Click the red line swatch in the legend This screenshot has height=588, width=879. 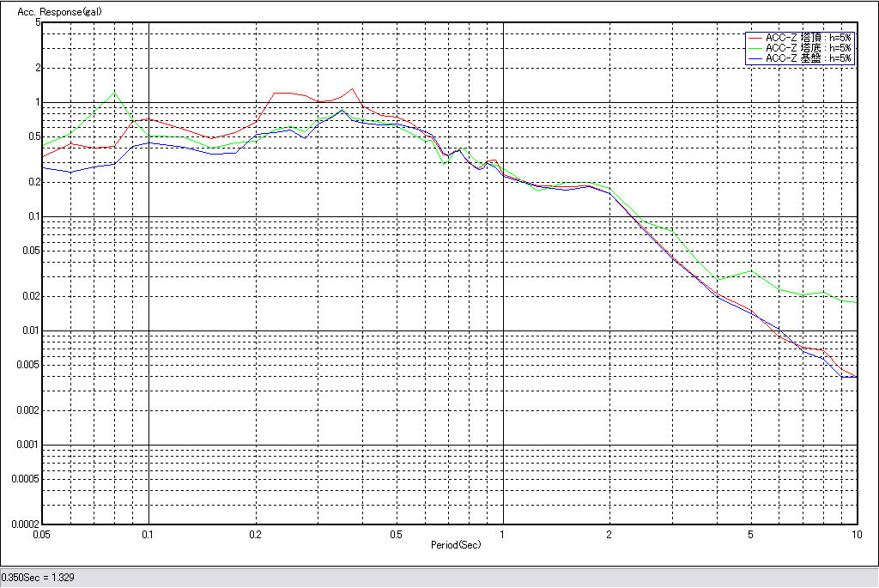pyautogui.click(x=755, y=38)
